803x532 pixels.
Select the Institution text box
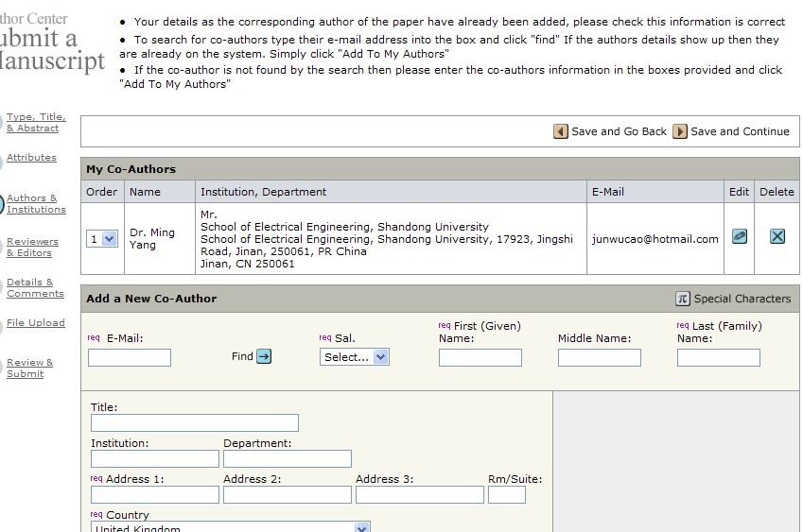click(x=154, y=458)
